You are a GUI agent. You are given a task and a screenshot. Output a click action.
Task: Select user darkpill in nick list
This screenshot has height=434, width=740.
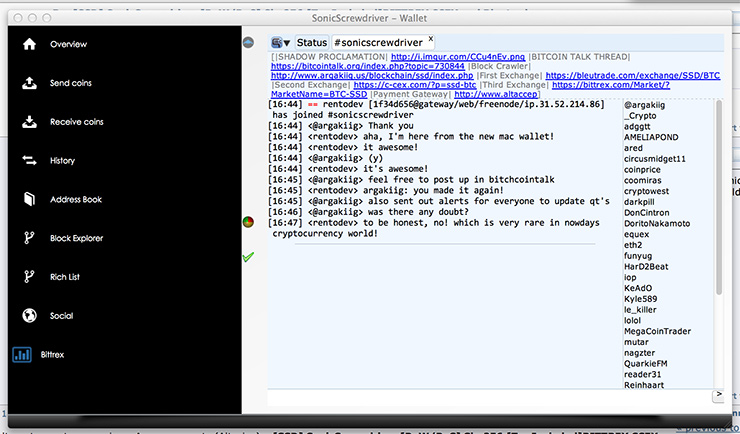point(639,202)
